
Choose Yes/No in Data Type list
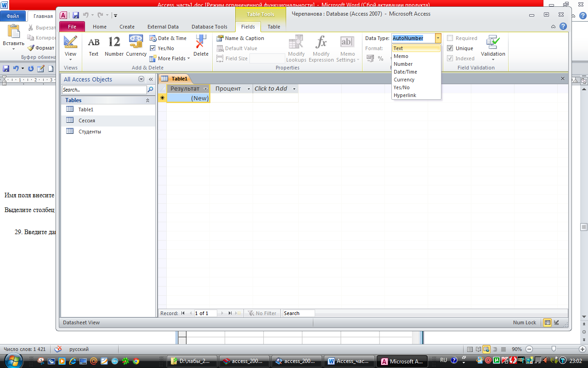coord(416,87)
